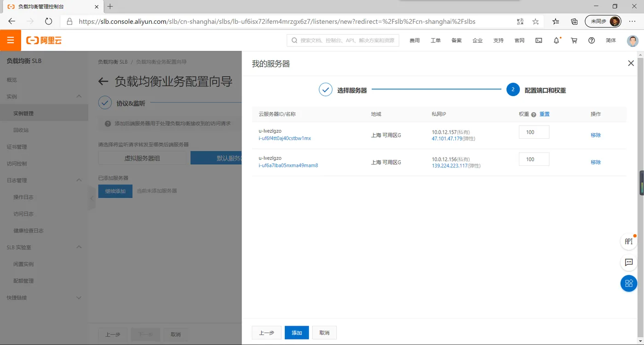Open the API floating button
The height and width of the screenshot is (345, 644).
click(x=628, y=242)
